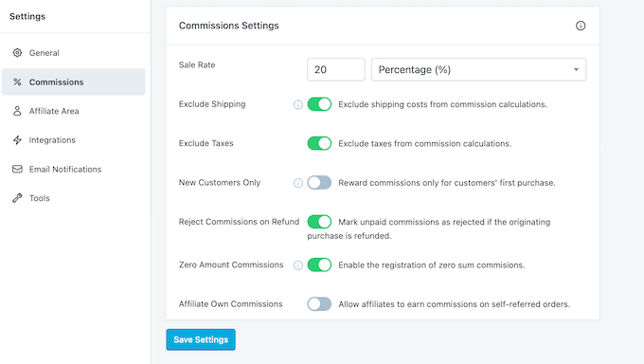The height and width of the screenshot is (364, 644).
Task: Click the info icon beside Exclude Shipping
Action: tap(298, 104)
